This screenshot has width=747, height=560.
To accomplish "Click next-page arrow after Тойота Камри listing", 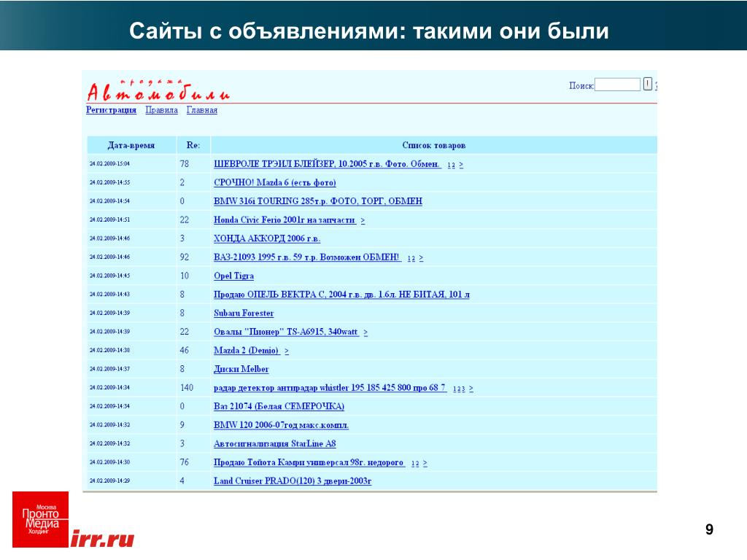I will click(425, 463).
